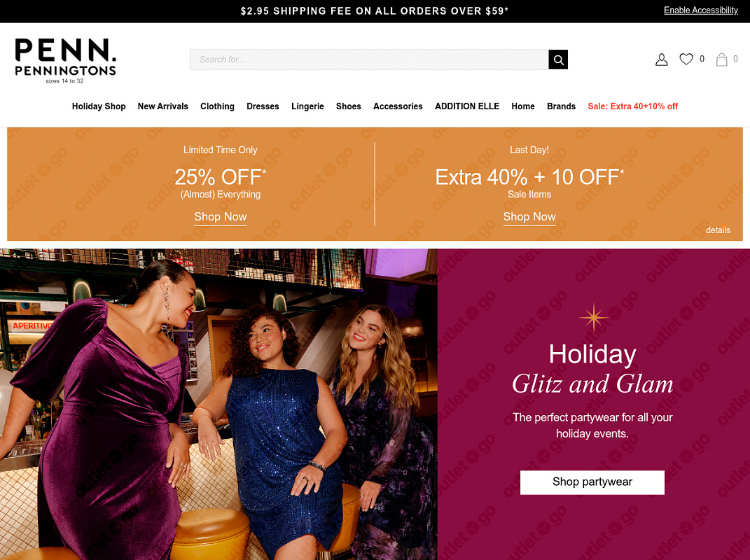Select Accessories in the navigation bar
Viewport: 750px width, 560px height.
click(x=398, y=106)
